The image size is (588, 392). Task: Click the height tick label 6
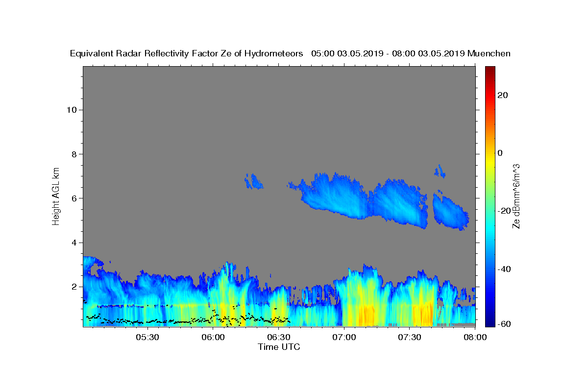tap(74, 198)
